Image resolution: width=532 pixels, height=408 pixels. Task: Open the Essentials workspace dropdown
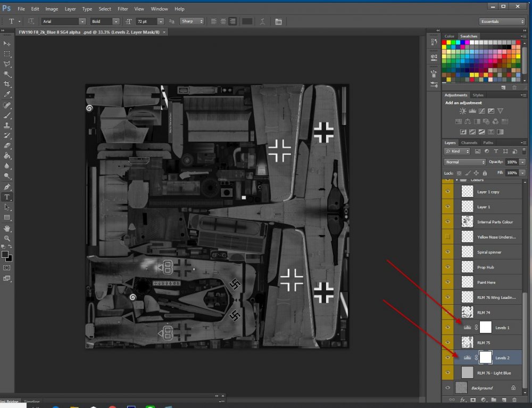coord(502,21)
